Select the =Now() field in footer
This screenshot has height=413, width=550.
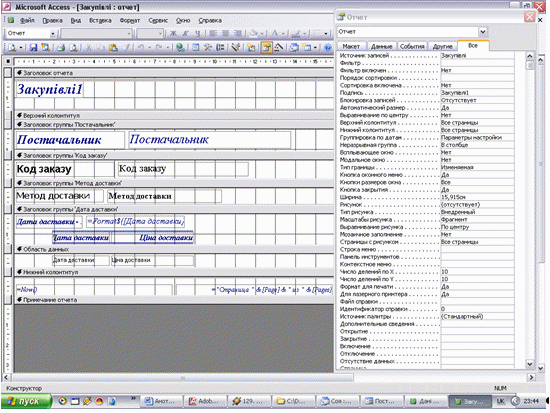click(x=27, y=289)
